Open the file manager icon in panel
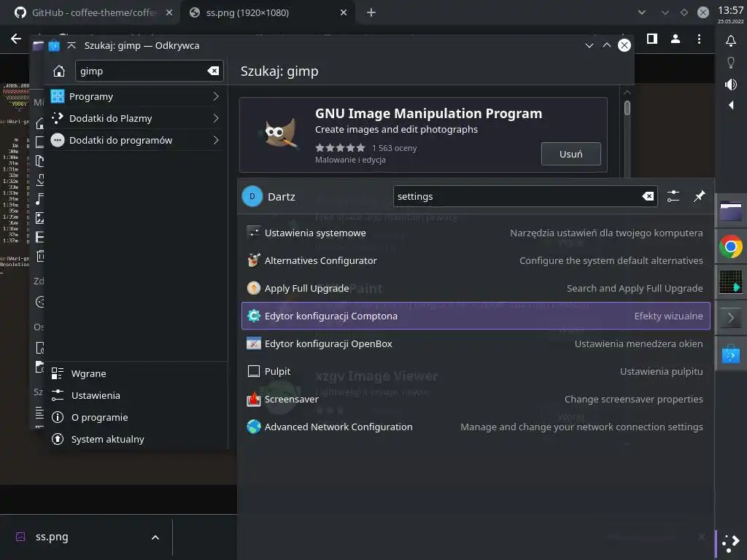The width and height of the screenshot is (747, 560). (730, 211)
